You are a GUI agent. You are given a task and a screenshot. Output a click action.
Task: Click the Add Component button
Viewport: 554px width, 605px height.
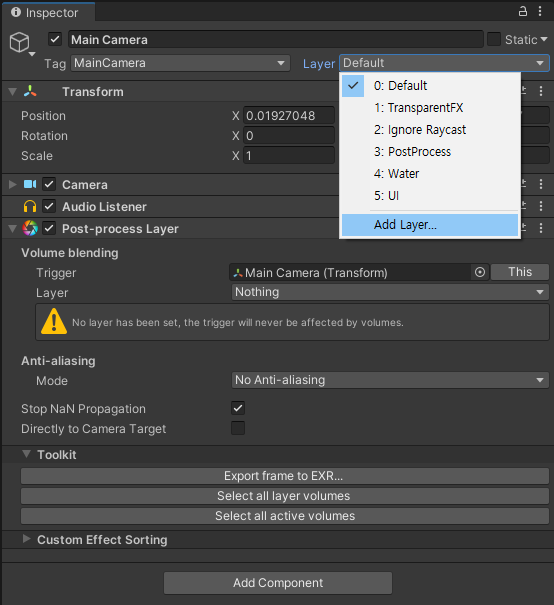(278, 583)
